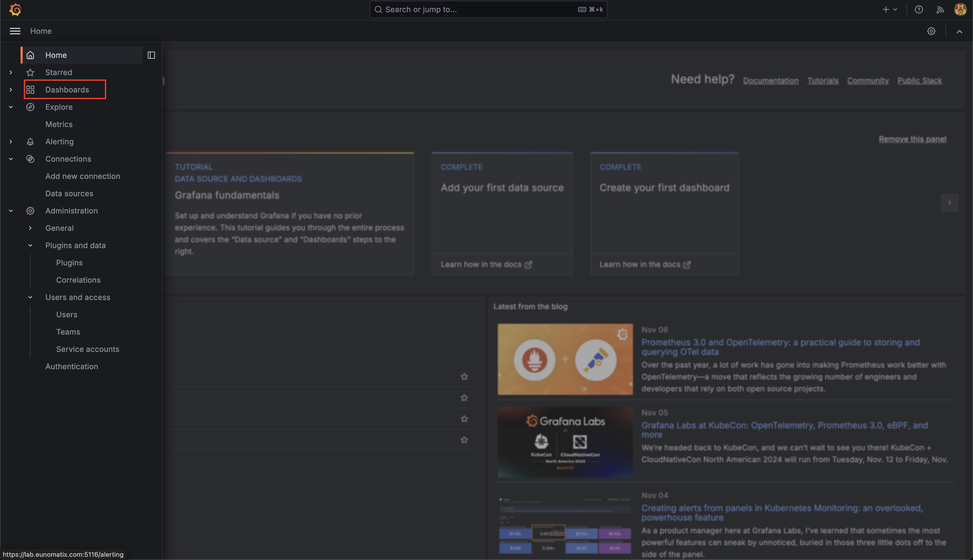Expand the General section under Administration

30,228
